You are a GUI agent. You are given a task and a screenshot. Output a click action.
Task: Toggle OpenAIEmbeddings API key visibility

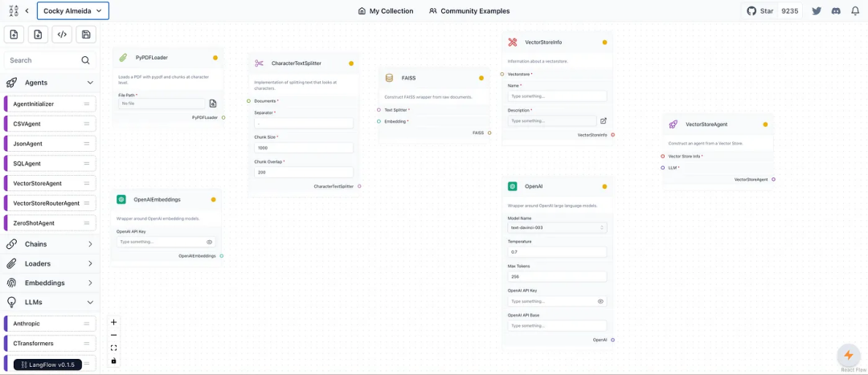[x=209, y=242]
